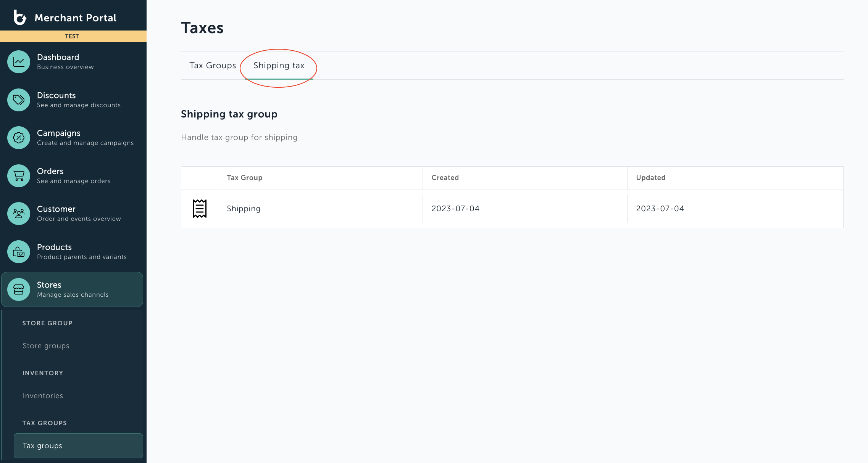The height and width of the screenshot is (463, 868).
Task: Sort by Tax Group column header
Action: [x=244, y=178]
